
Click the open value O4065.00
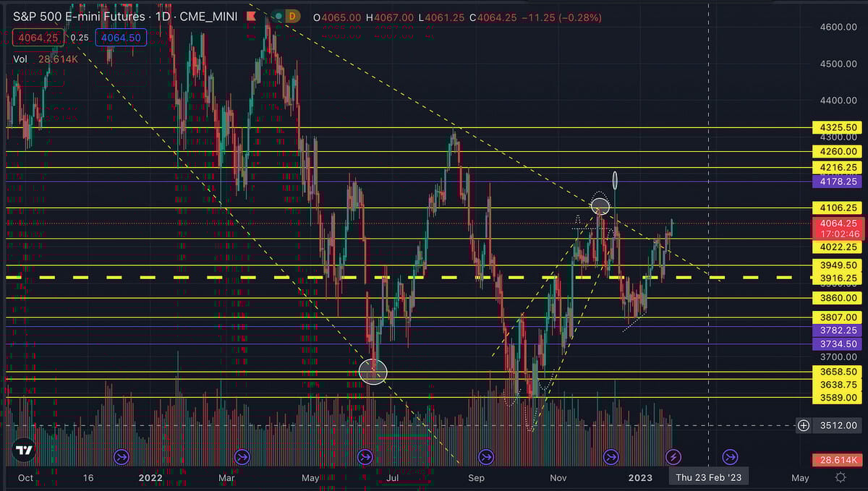[339, 17]
